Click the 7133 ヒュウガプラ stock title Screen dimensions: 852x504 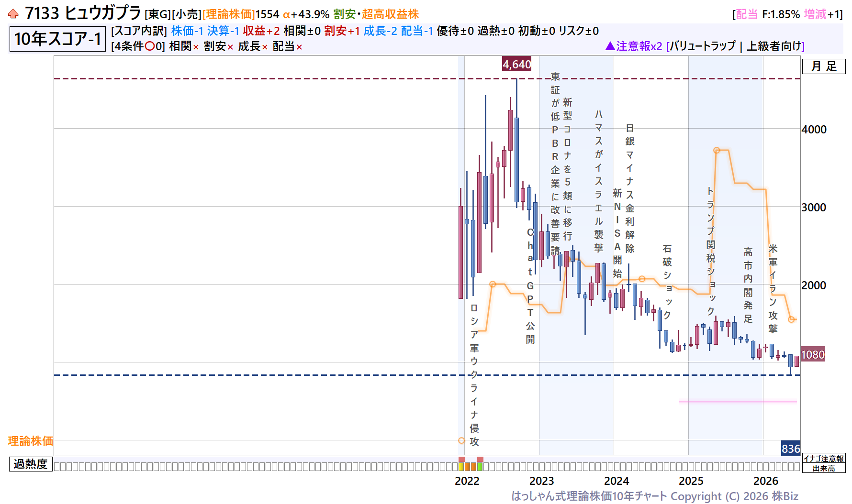83,13
